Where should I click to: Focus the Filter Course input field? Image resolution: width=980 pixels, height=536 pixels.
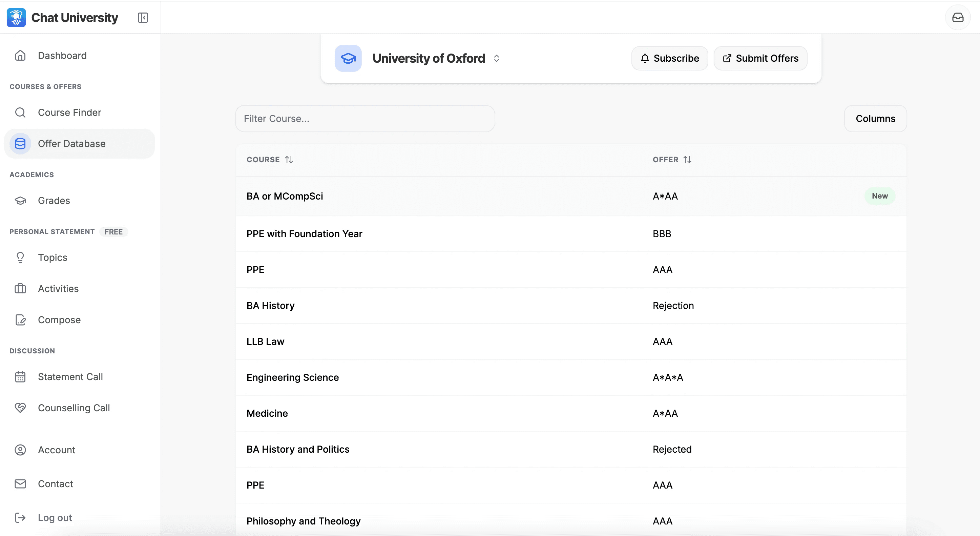click(x=365, y=119)
